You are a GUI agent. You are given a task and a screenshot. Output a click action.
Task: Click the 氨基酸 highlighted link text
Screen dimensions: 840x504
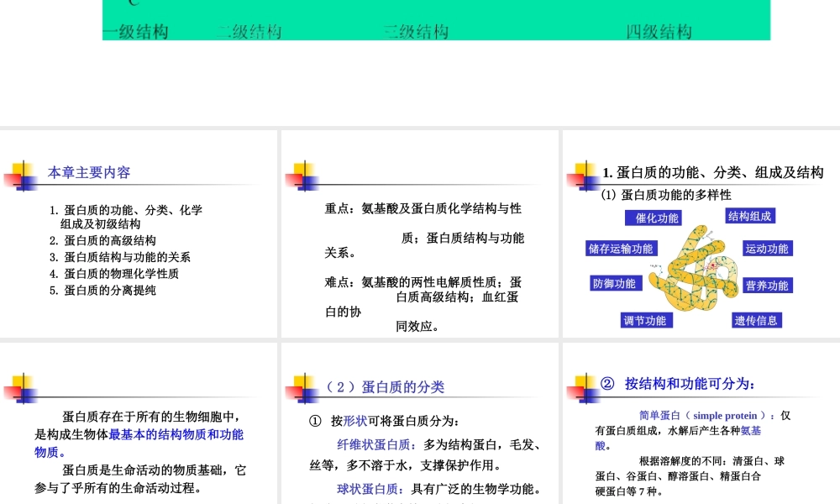click(750, 430)
